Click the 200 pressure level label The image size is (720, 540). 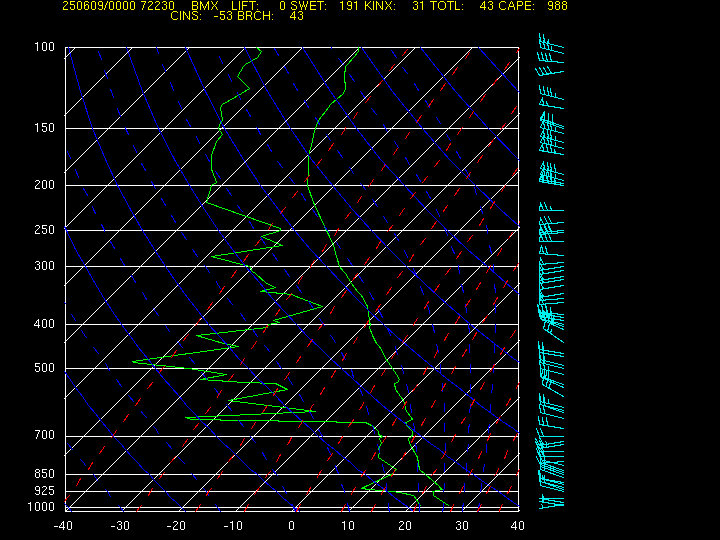click(45, 185)
